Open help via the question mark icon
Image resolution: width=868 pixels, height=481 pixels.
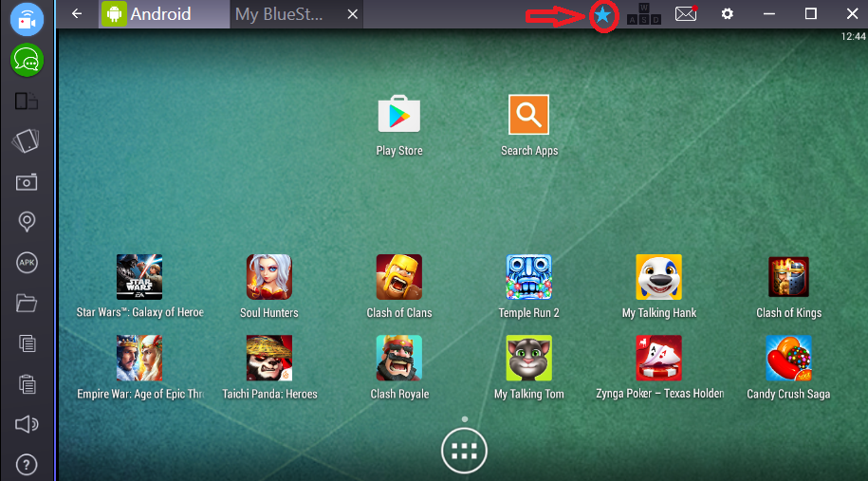click(x=27, y=465)
